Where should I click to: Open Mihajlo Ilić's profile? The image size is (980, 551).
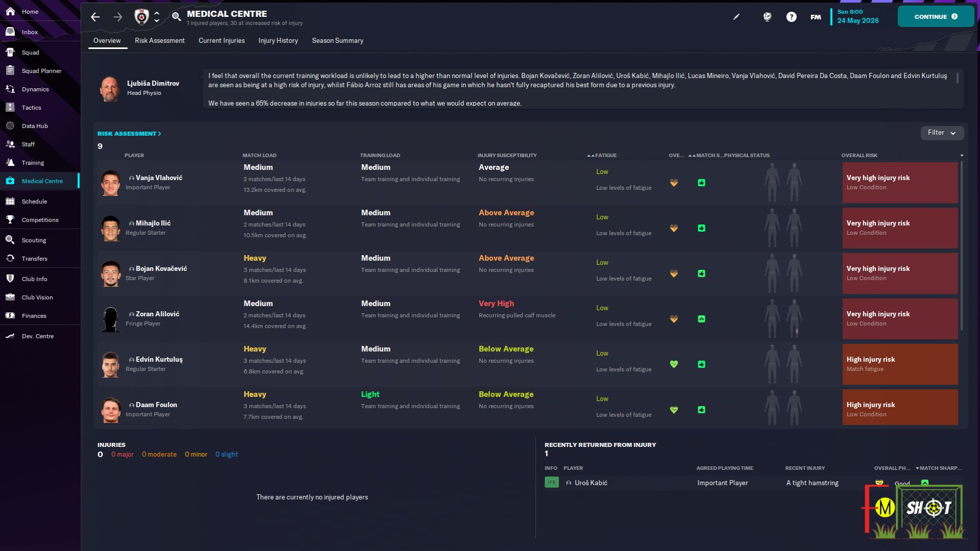point(153,223)
